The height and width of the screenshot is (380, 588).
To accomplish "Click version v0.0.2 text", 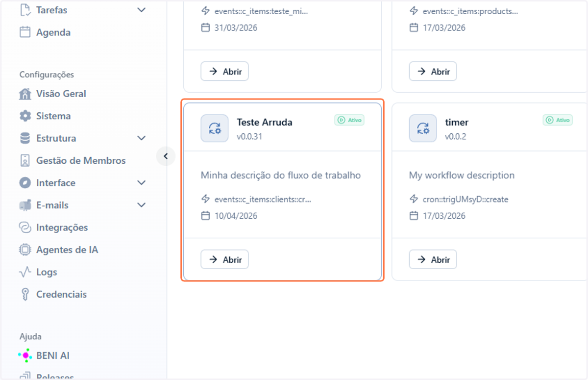I will point(456,137).
